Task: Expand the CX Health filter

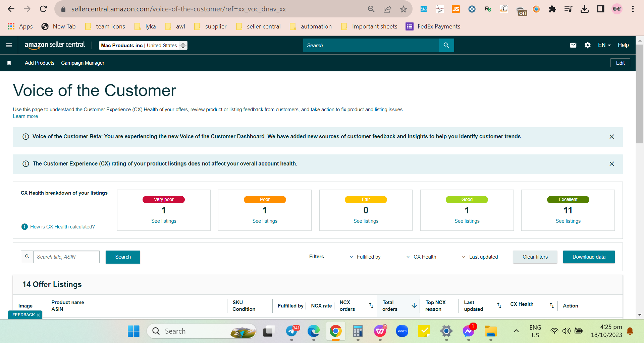Action: point(421,257)
